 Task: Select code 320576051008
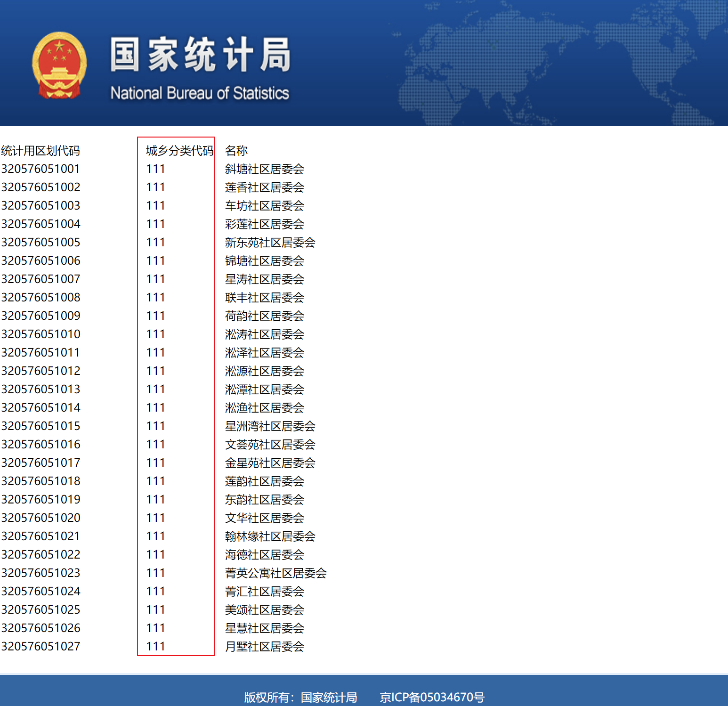40,297
